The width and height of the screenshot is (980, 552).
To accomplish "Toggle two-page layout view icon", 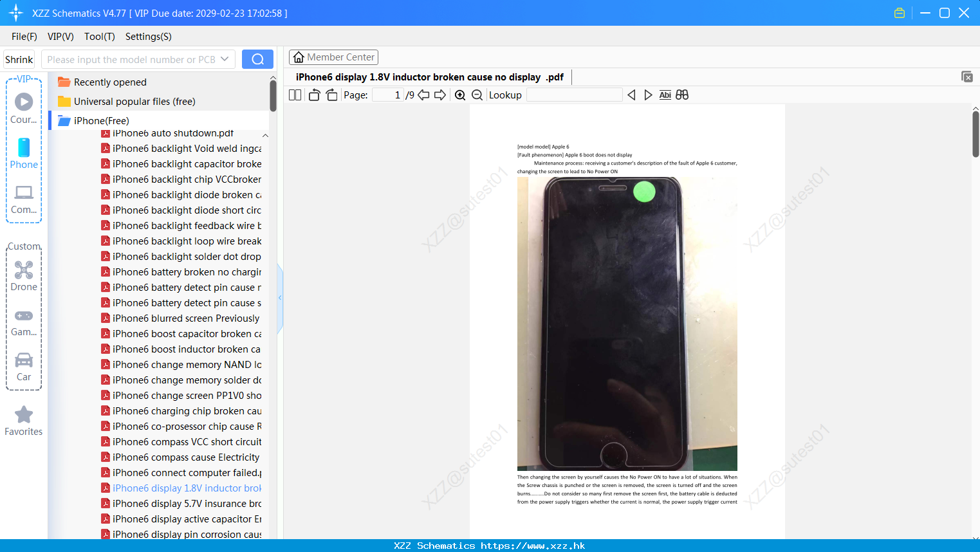I will coord(295,95).
